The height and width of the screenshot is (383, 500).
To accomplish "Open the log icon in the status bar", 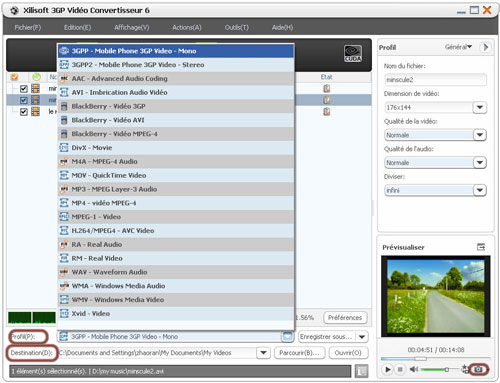I will 361,371.
